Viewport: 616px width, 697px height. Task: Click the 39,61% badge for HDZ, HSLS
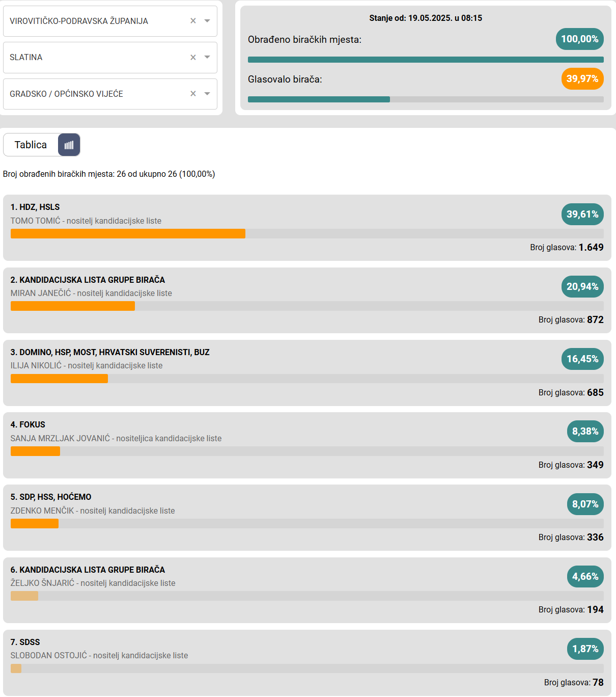[x=582, y=215]
